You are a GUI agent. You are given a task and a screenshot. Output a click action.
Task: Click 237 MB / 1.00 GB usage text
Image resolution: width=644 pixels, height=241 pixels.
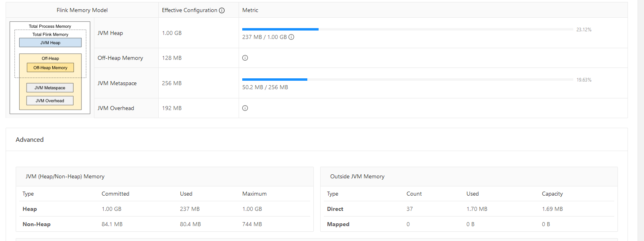264,37
